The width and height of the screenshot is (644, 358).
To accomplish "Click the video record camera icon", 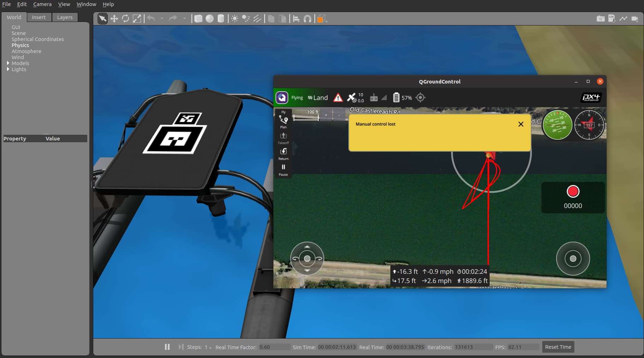I will 635,19.
